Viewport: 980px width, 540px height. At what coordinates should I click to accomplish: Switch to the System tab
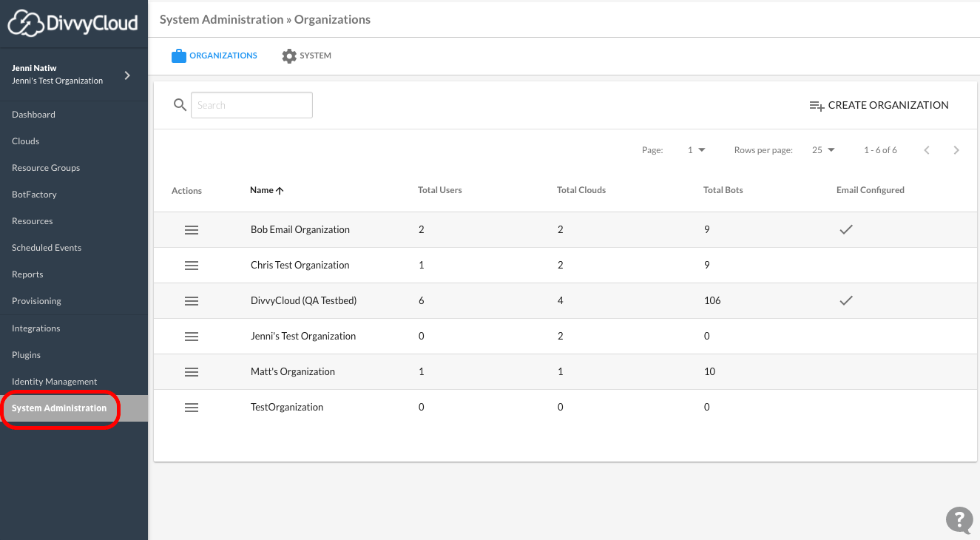pyautogui.click(x=307, y=56)
